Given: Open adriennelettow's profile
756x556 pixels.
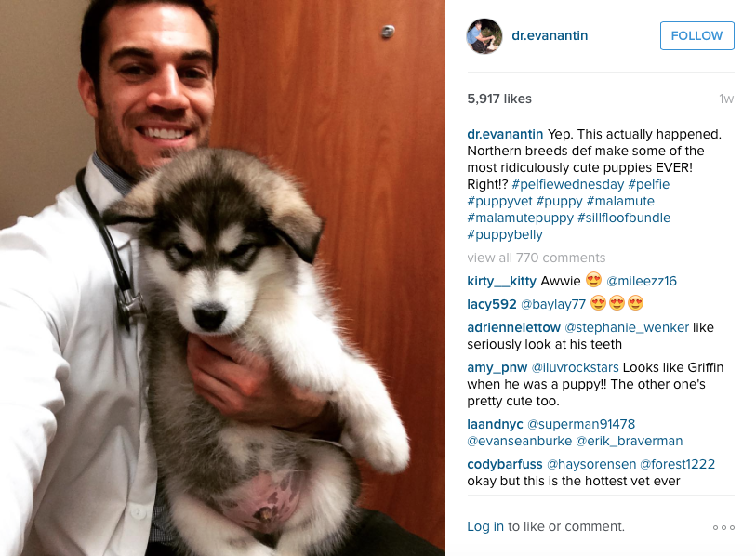Looking at the screenshot, I should [513, 327].
